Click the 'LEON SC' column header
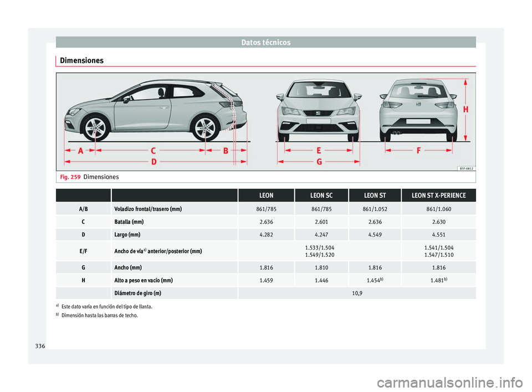Image resolution: width=532 pixels, height=392 pixels. pos(321,195)
